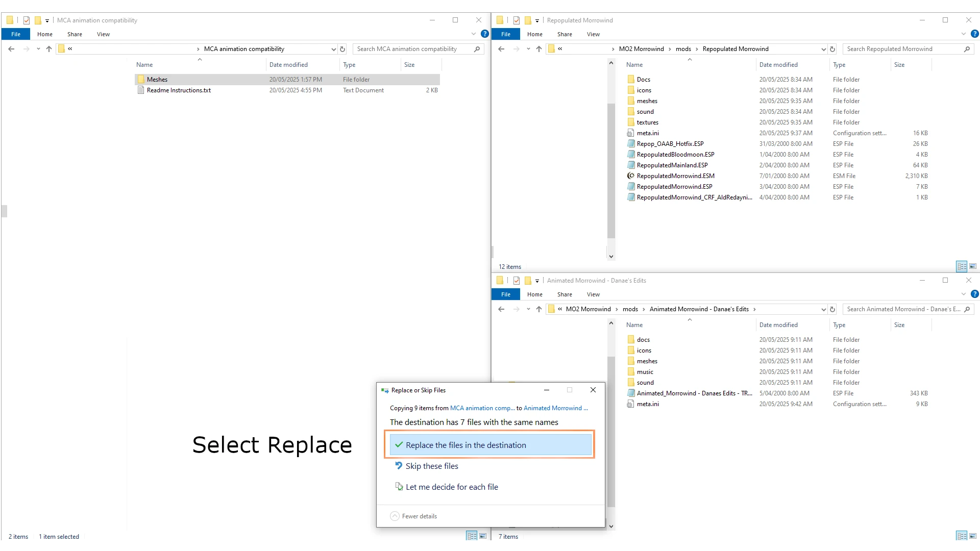Viewport: 980px width, 551px height.
Task: Expand ribbon in Repopulated Morrowind window
Action: (x=963, y=34)
